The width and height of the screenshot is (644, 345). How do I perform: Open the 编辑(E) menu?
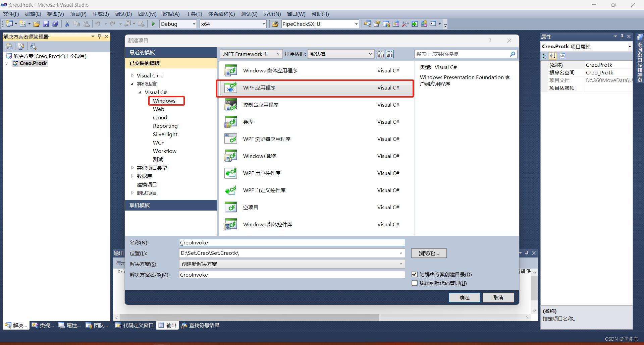point(33,14)
